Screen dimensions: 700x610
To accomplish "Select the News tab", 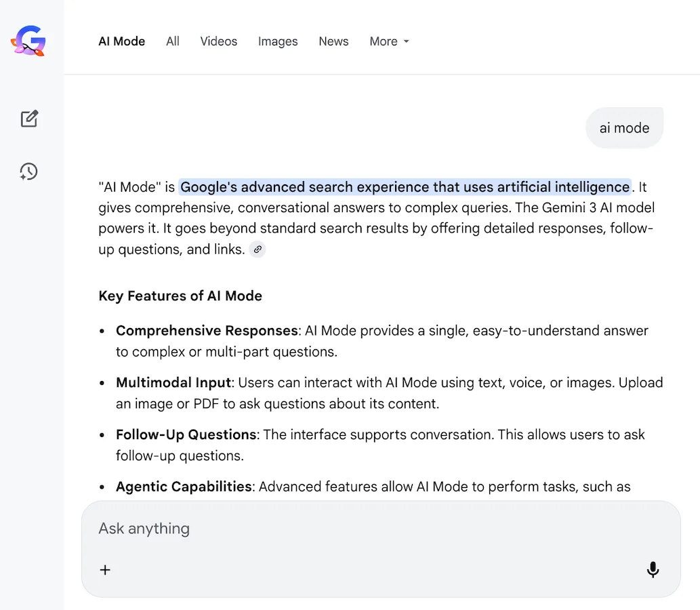I will (x=333, y=41).
